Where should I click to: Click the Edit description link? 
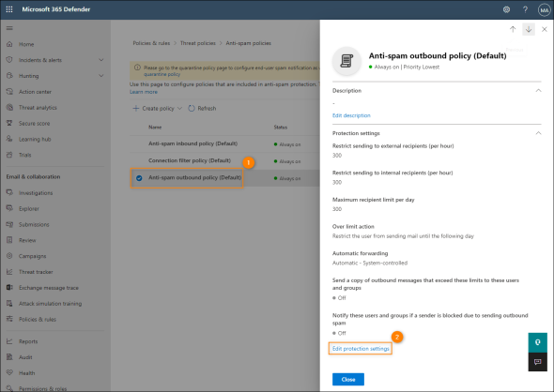click(x=351, y=115)
